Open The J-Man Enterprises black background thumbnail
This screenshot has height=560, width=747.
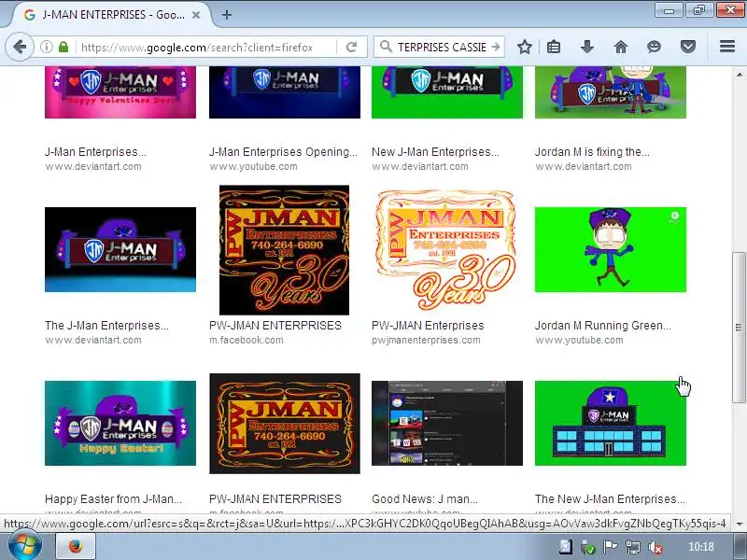(x=120, y=249)
